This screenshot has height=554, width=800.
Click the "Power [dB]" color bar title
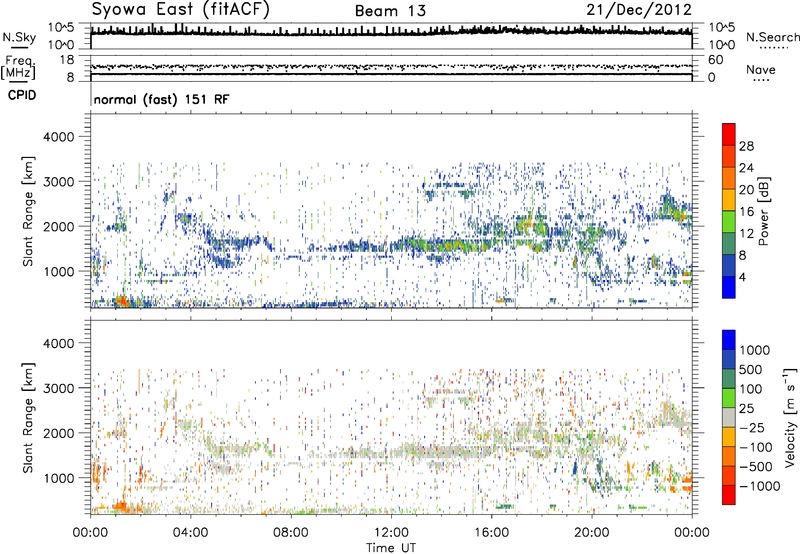pos(764,211)
